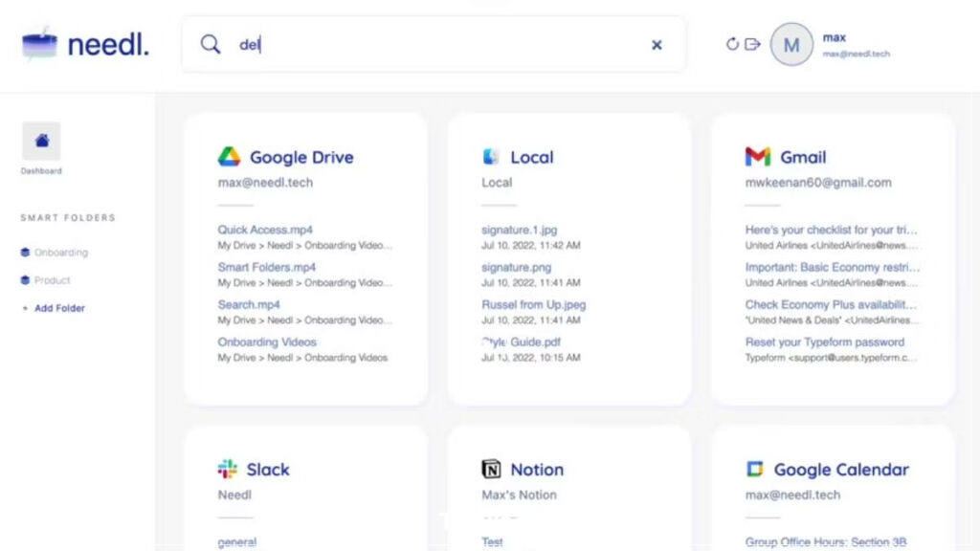This screenshot has width=980, height=551.
Task: Click the Local source icon
Action: pyautogui.click(x=491, y=156)
